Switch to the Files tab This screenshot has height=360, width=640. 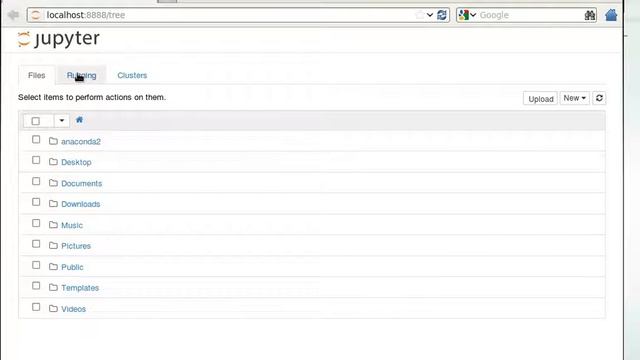point(37,76)
